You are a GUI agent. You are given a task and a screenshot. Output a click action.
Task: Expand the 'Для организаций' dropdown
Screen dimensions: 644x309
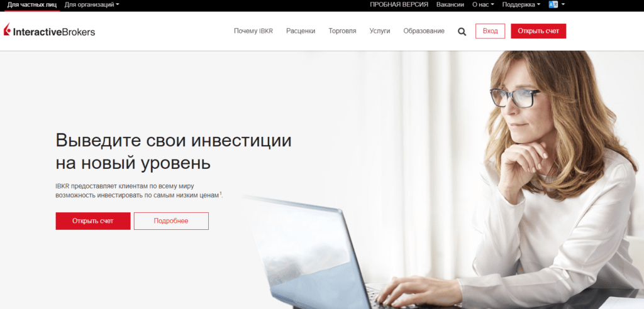coord(92,4)
